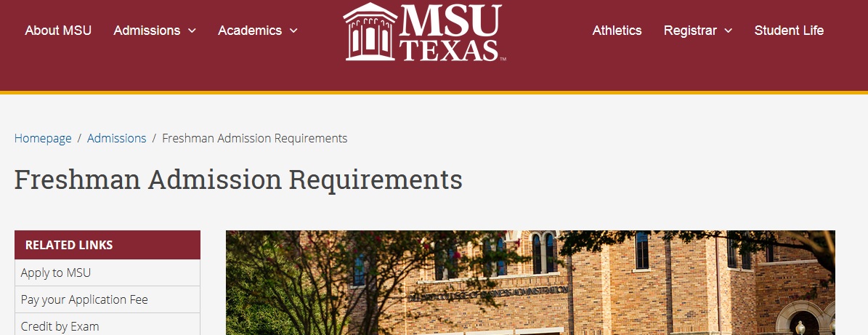Select the Academics label in top navigation
This screenshot has height=335, width=868.
coord(250,31)
